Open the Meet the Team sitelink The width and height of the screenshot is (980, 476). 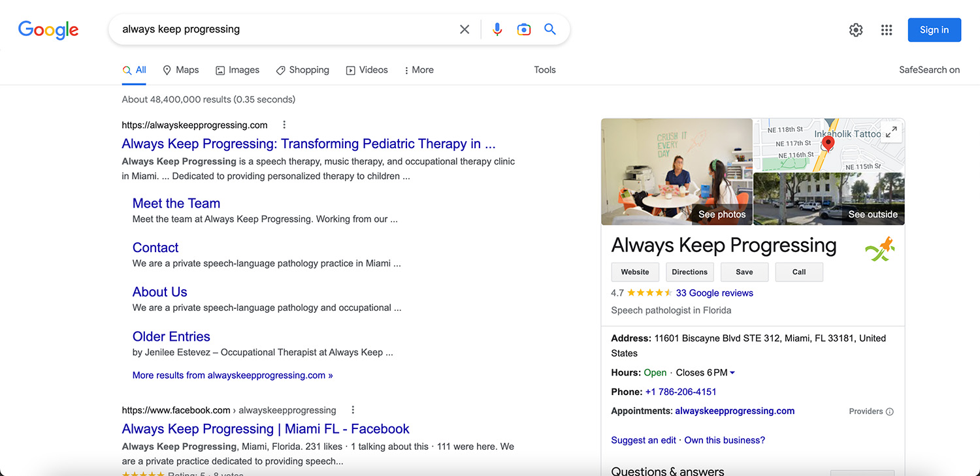tap(176, 203)
